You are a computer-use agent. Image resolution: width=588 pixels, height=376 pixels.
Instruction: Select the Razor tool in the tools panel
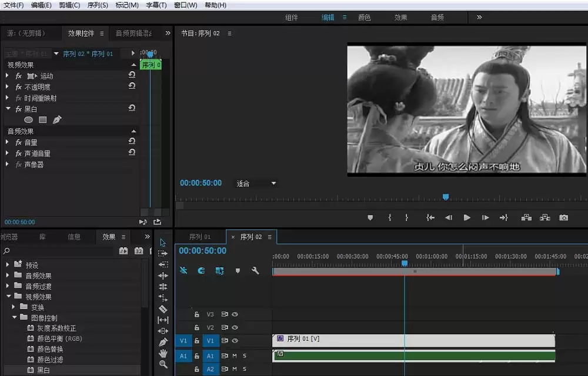click(x=163, y=309)
